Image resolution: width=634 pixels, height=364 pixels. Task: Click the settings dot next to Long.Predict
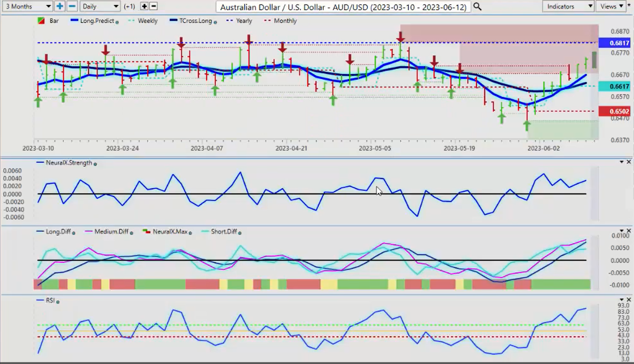tap(117, 22)
